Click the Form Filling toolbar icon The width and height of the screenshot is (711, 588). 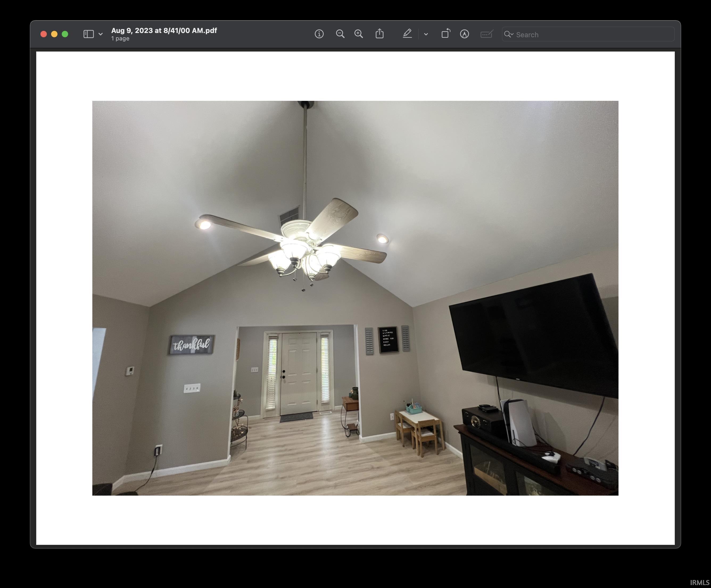pyautogui.click(x=486, y=34)
